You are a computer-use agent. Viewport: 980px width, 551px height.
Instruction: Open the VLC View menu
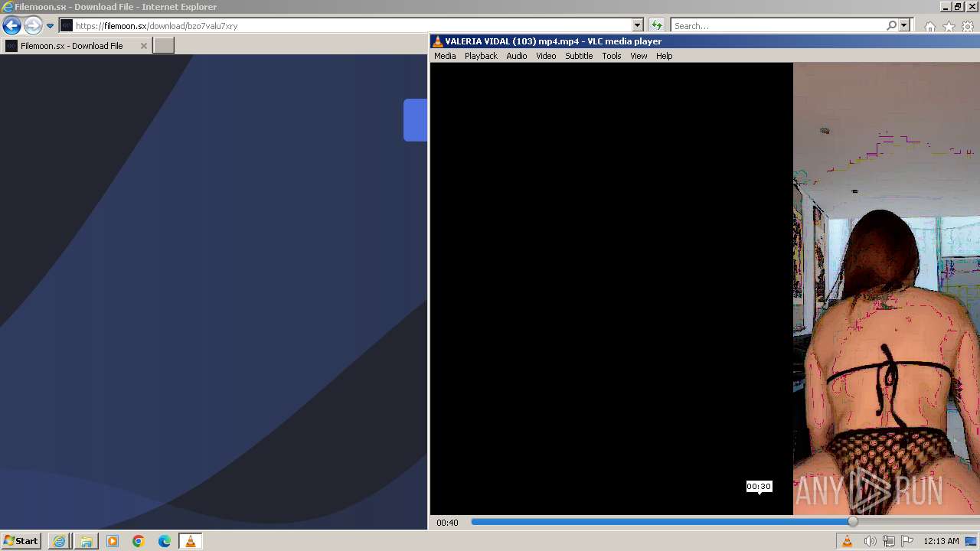click(639, 56)
